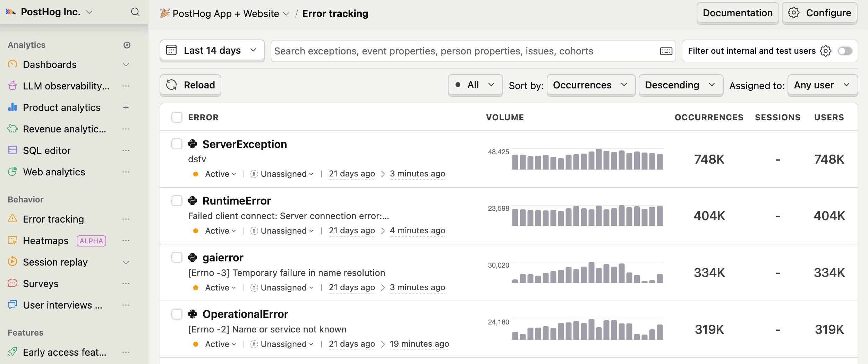
Task: Check the select-all errors checkbox
Action: click(177, 117)
